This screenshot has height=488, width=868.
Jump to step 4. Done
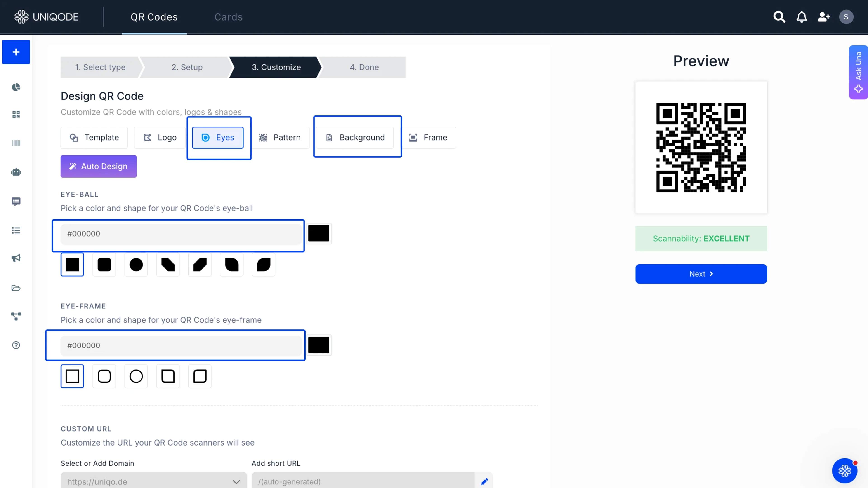pyautogui.click(x=364, y=67)
